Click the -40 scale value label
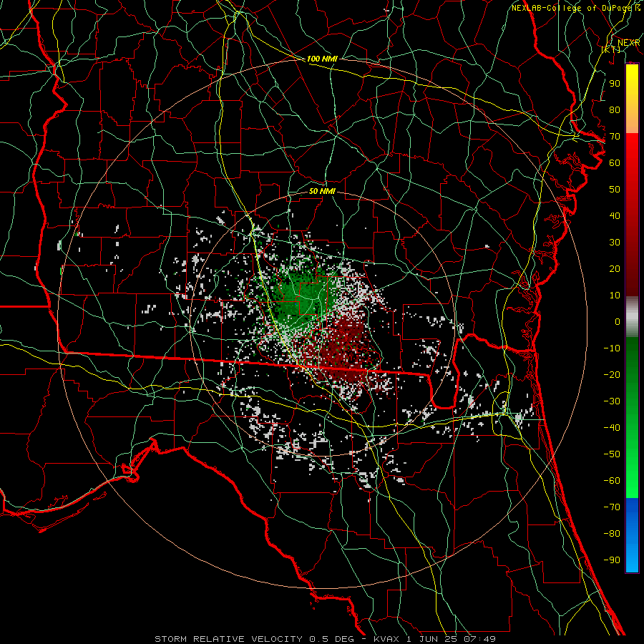The width and height of the screenshot is (644, 644). (612, 428)
